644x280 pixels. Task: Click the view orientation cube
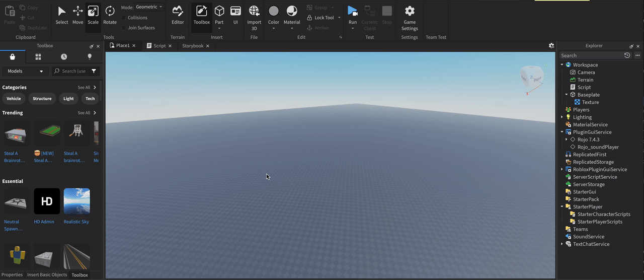[x=531, y=76]
